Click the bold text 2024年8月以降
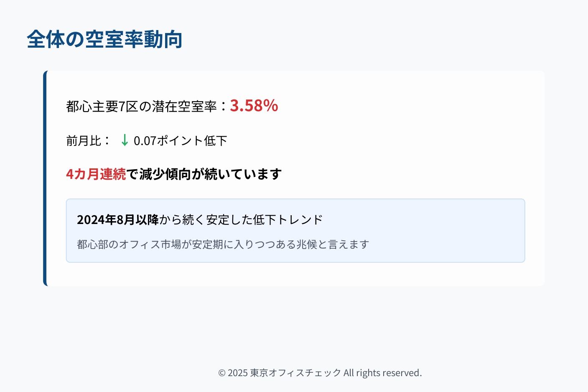 [117, 220]
